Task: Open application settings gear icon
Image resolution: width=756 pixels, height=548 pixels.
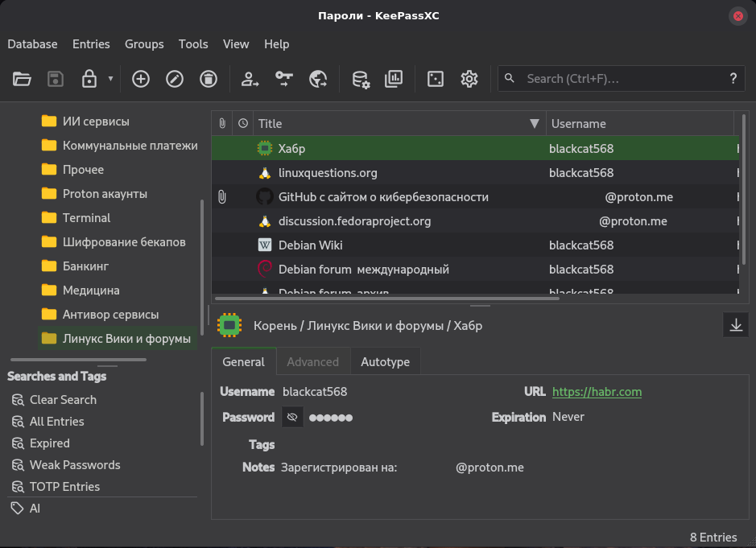Action: click(x=469, y=79)
